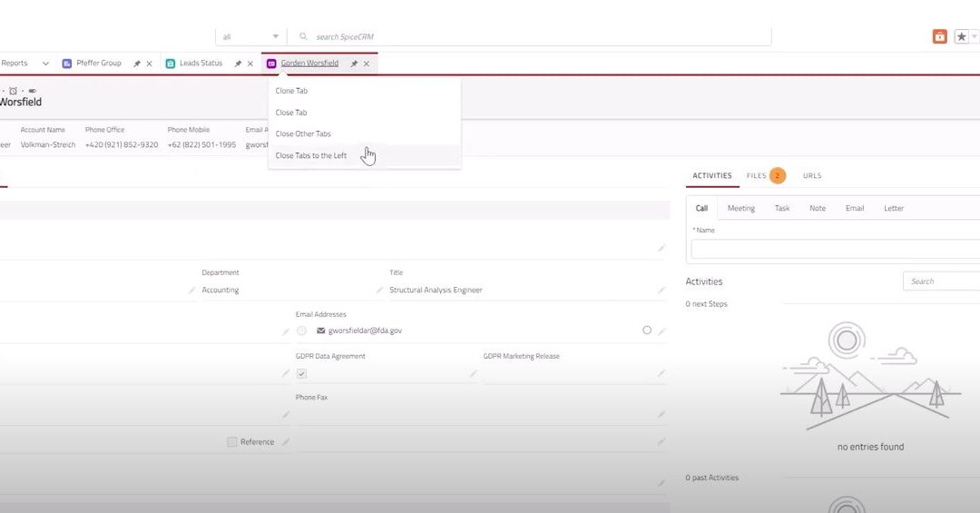The width and height of the screenshot is (980, 513).
Task: Edit the GDPR Data Agreement pencil icon
Action: pos(473,373)
